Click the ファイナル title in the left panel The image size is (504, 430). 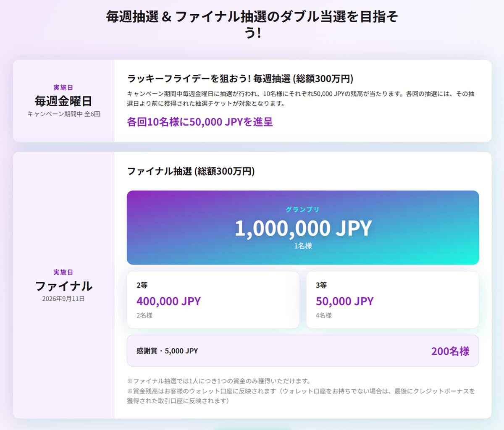(x=63, y=286)
